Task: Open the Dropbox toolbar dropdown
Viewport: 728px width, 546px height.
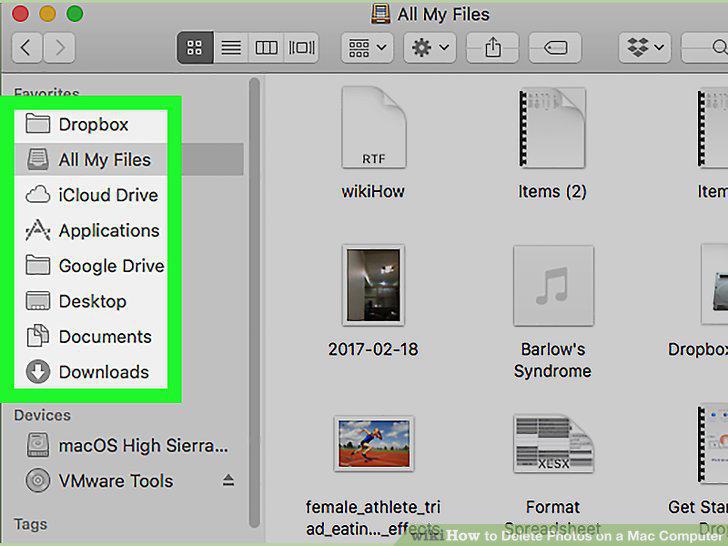Action: coord(644,47)
